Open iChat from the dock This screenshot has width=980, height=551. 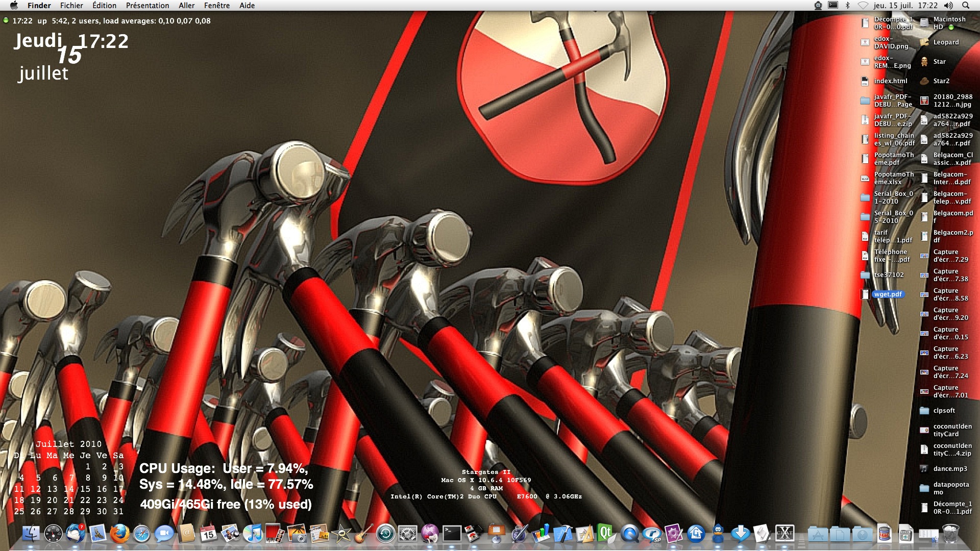pos(164,534)
